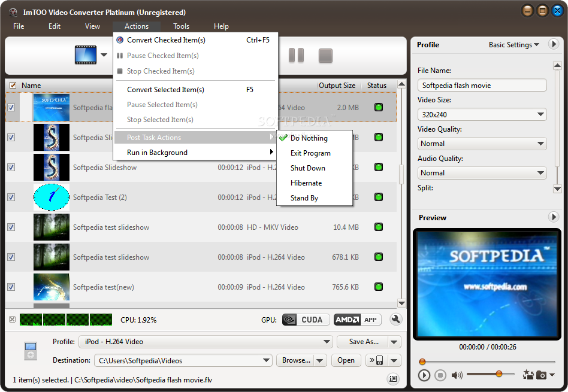
Task: Click status indicator for HD - MKV Video row
Action: [379, 227]
